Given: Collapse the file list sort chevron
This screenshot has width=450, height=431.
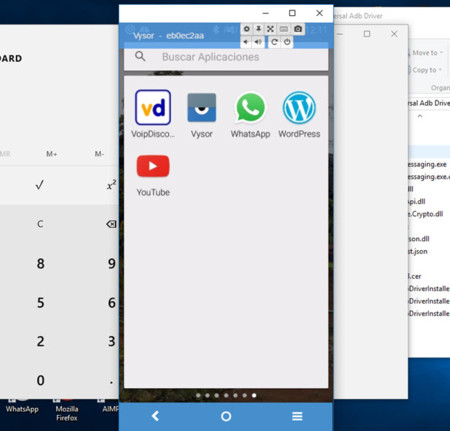Looking at the screenshot, I should pyautogui.click(x=420, y=116).
